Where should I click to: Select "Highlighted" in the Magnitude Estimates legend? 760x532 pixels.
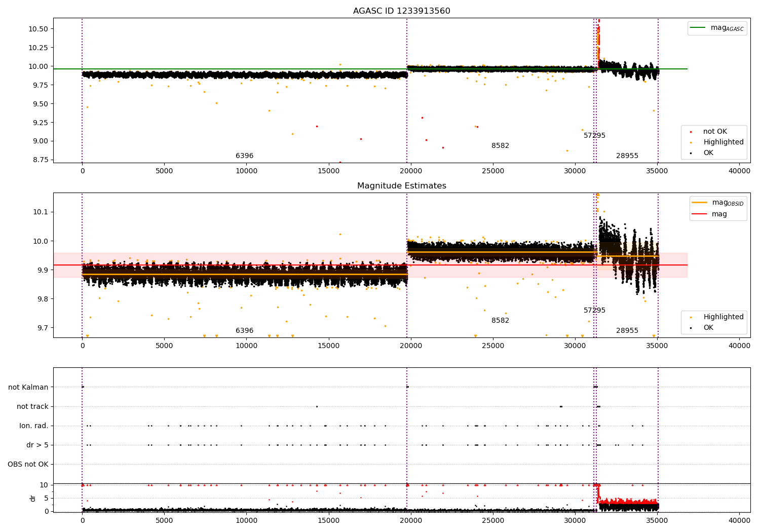724,317
